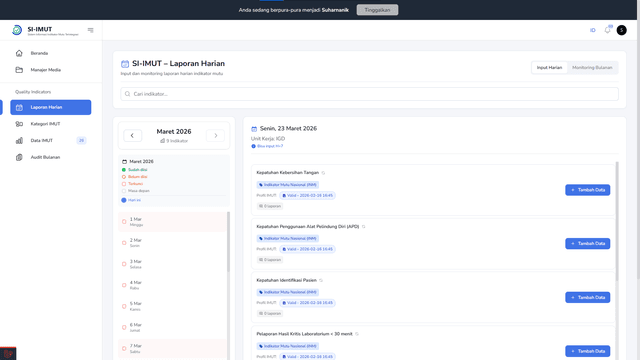Click 0 laporan under Kepatuhan Penggunaan APD
640x360 pixels.
[x=270, y=260]
